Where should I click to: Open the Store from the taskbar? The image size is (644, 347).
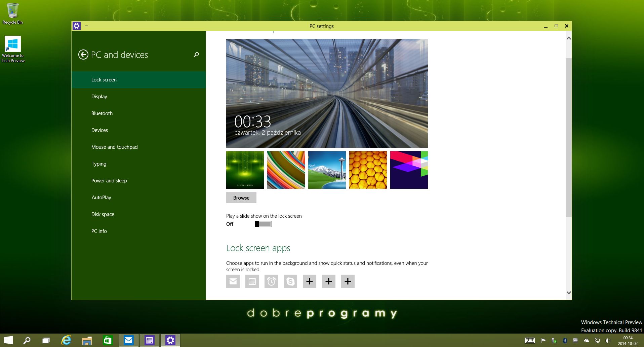(108, 340)
